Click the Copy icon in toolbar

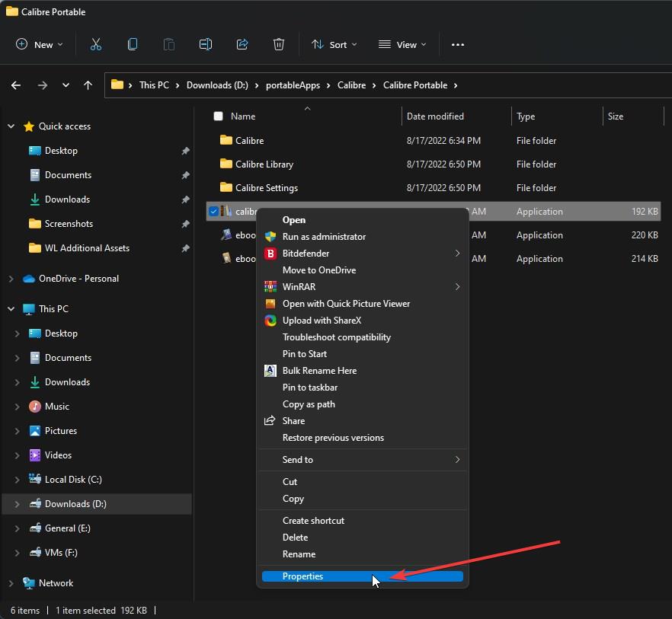(x=133, y=45)
